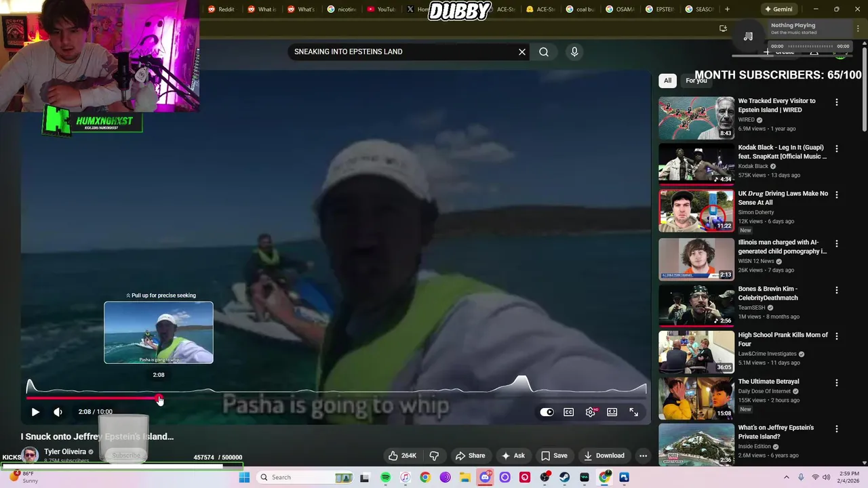
Task: Turn on closed captions CC button
Action: [569, 412]
